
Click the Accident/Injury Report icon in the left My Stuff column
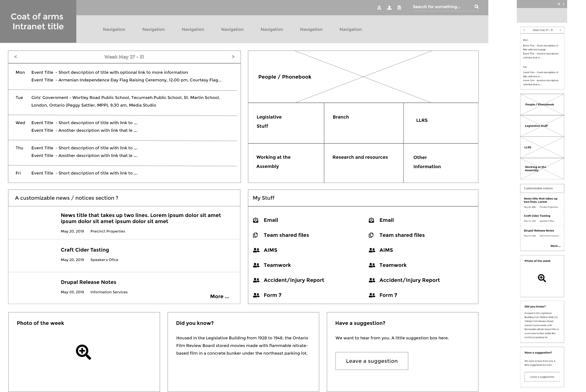tap(256, 280)
